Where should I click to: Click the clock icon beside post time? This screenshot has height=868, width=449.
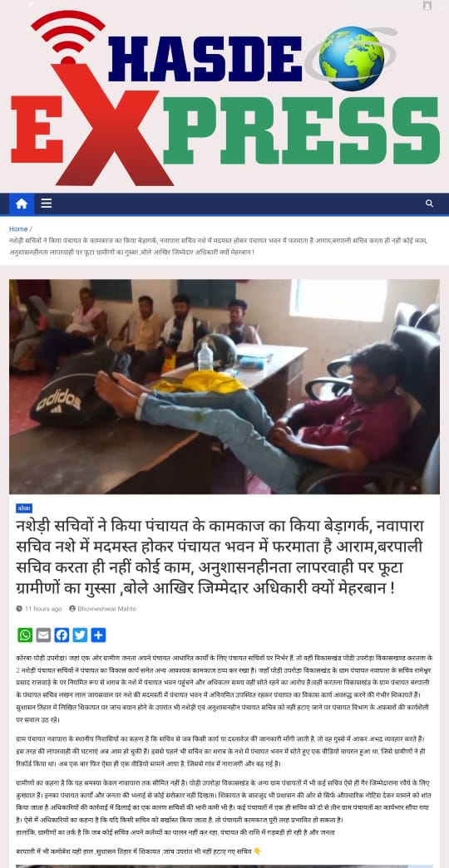[x=19, y=608]
